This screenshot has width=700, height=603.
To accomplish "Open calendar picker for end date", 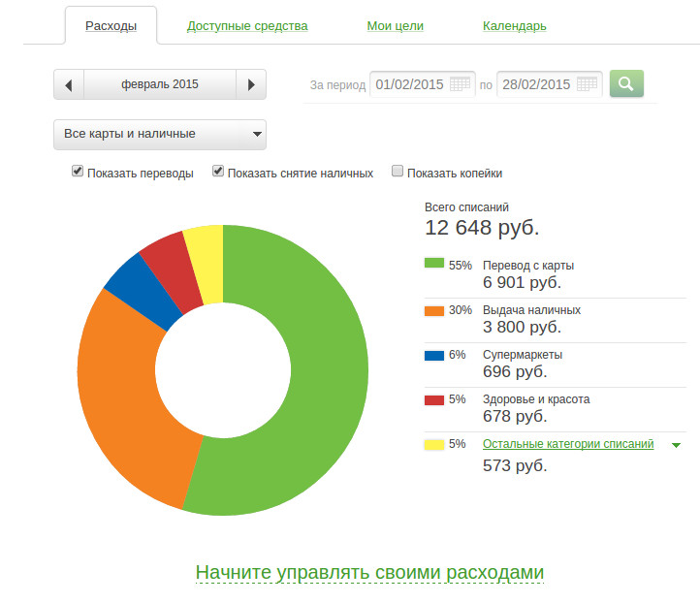I will pyautogui.click(x=587, y=84).
